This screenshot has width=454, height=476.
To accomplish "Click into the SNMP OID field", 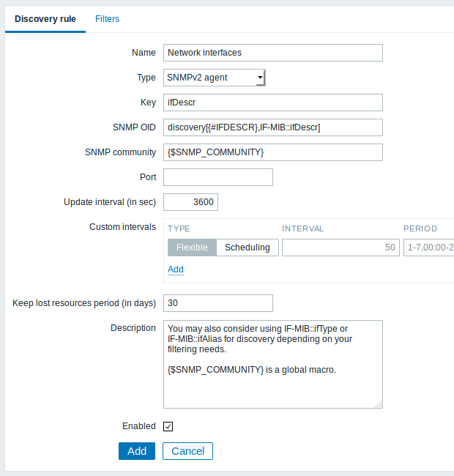I will (273, 127).
